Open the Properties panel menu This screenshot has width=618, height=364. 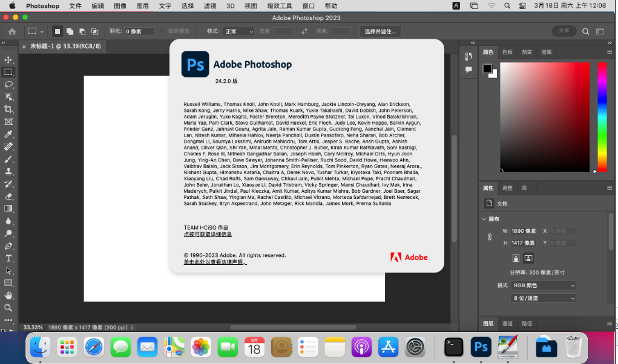(610, 188)
